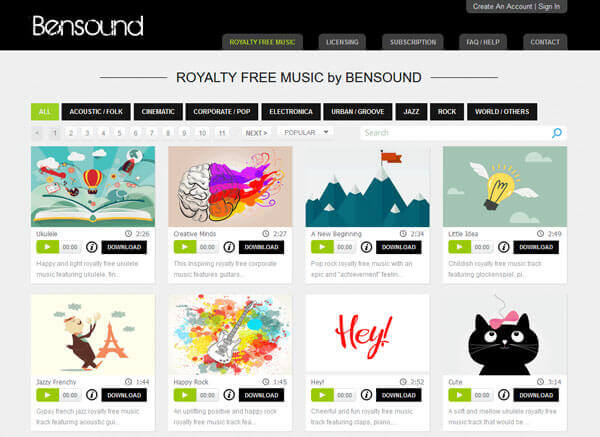Click Create An Account | Sign In link

pyautogui.click(x=516, y=7)
